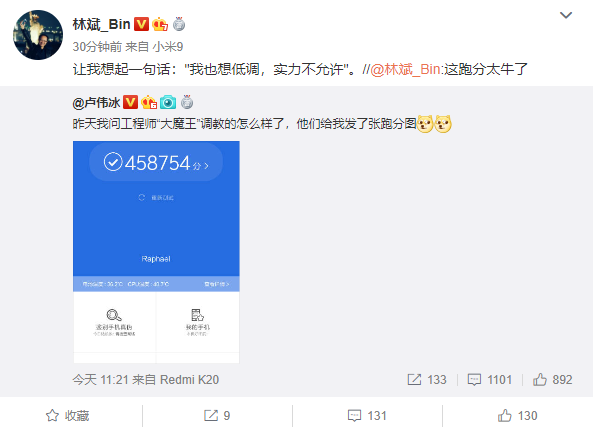Click the 458754 score in the screenshot

158,163
